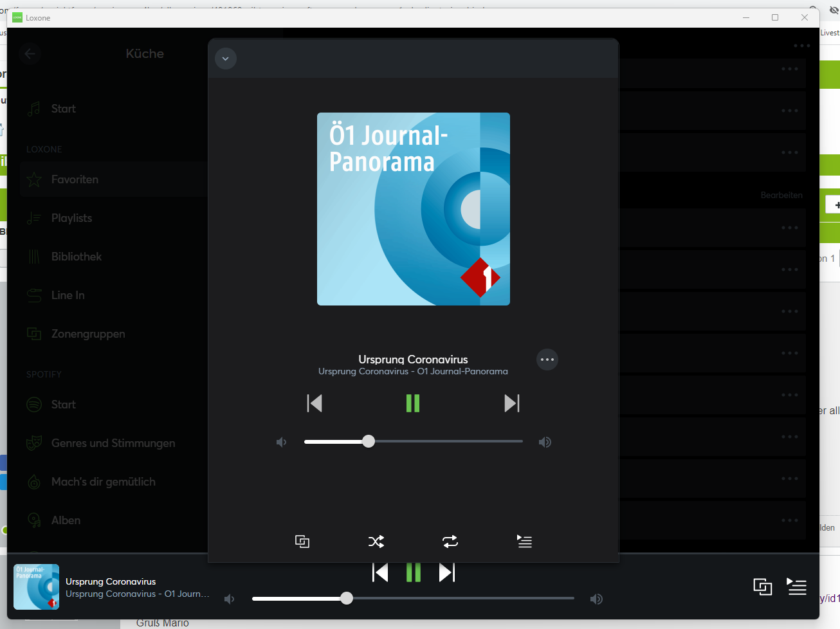Skip to next track in expanded player
This screenshot has width=840, height=629.
click(512, 403)
